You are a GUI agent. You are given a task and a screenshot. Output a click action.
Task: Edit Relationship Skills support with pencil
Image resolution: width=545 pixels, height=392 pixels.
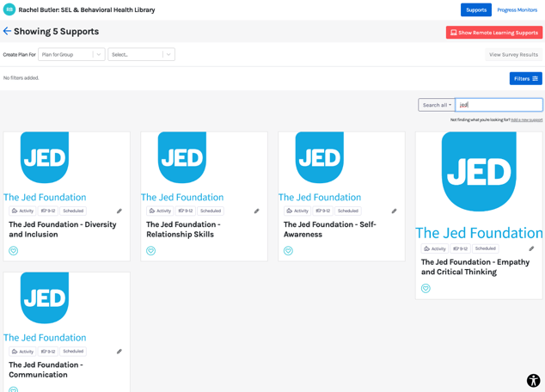tap(256, 211)
